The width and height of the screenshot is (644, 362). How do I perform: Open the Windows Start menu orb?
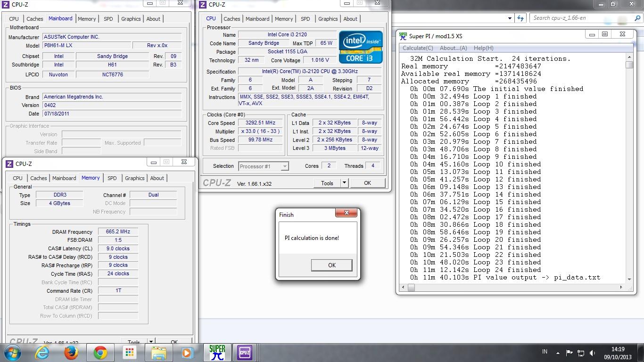12,353
